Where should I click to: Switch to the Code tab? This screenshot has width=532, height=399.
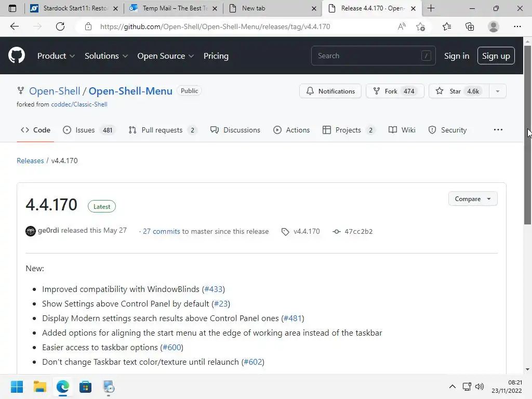tap(35, 130)
